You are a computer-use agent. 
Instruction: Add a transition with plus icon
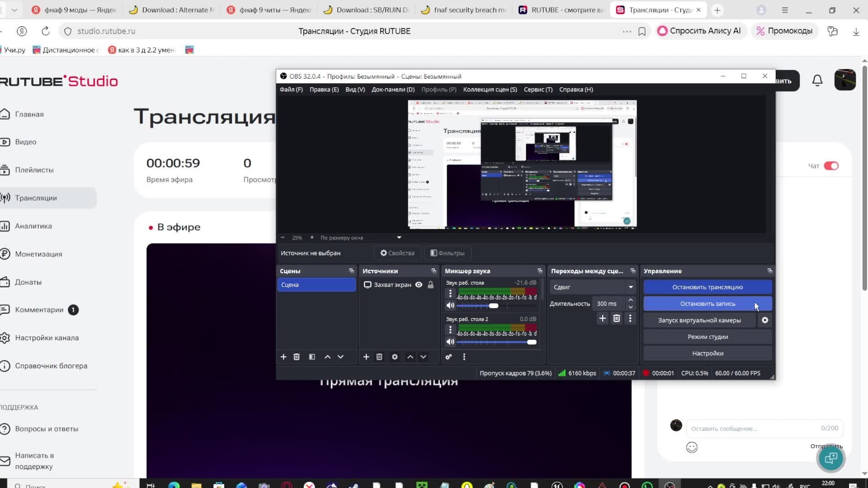(x=603, y=319)
